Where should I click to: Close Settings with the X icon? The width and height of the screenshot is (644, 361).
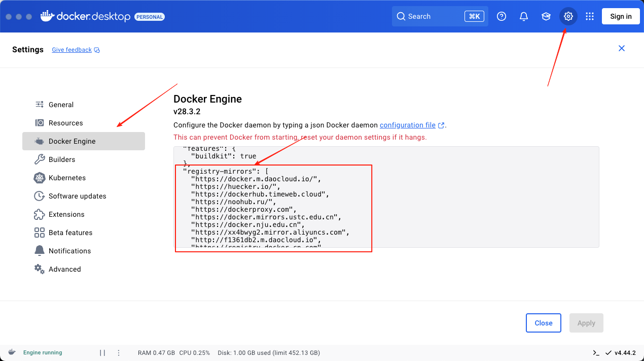622,48
